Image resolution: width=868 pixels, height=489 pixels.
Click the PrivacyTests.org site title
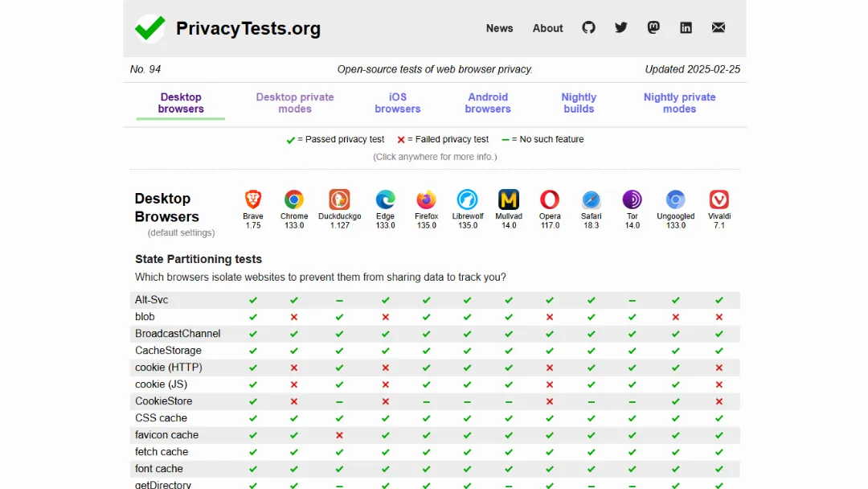[x=248, y=28]
